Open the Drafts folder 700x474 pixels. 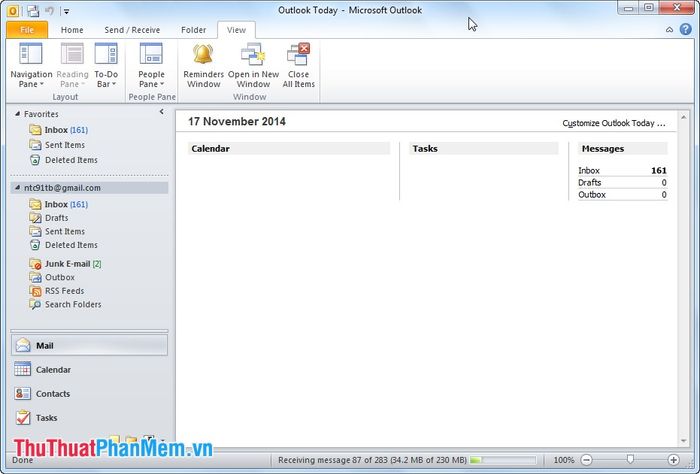[49, 218]
